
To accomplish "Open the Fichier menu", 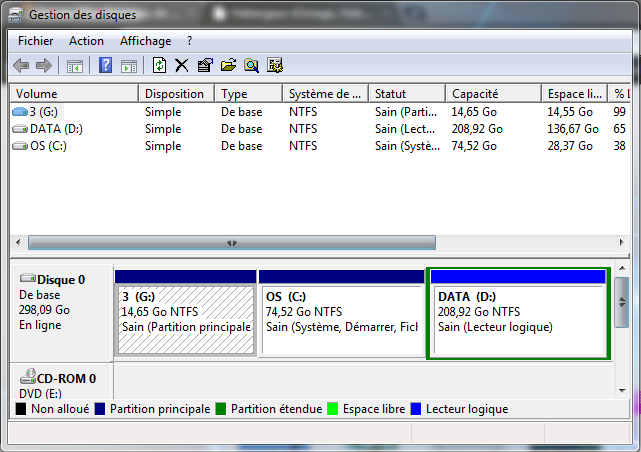I will 36,41.
